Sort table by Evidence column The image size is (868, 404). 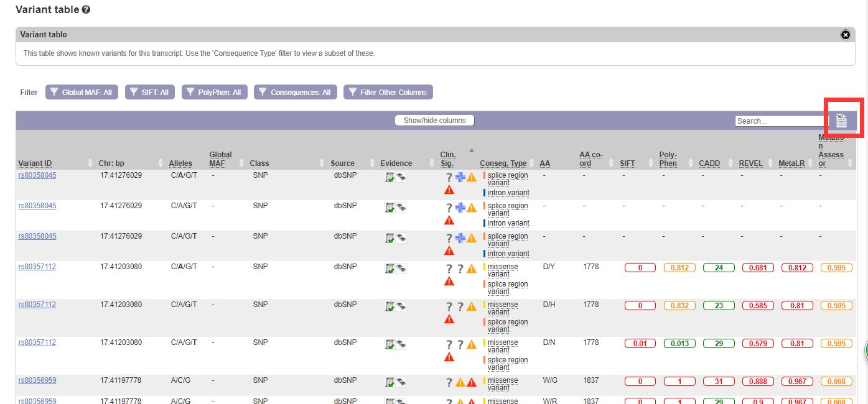[x=396, y=163]
